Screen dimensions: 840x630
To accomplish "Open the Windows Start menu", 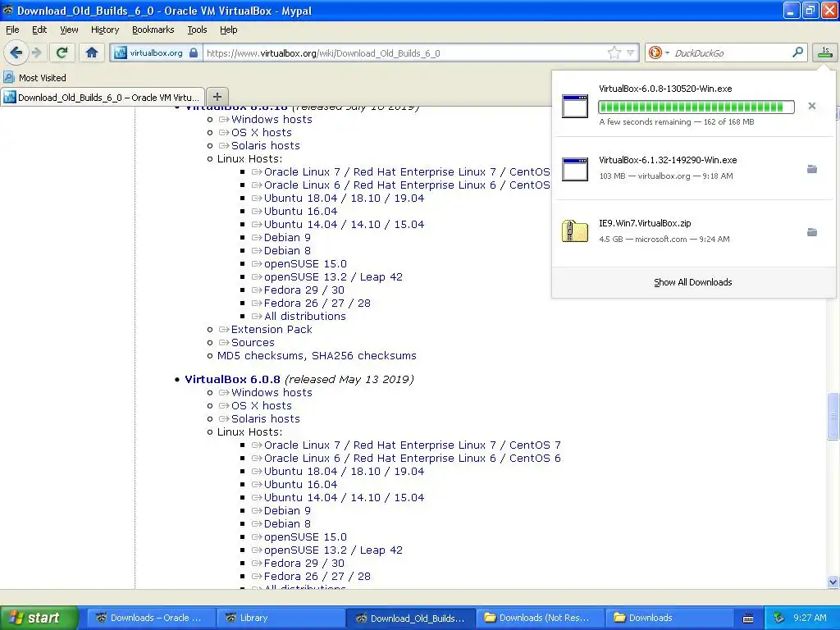I will [x=39, y=618].
